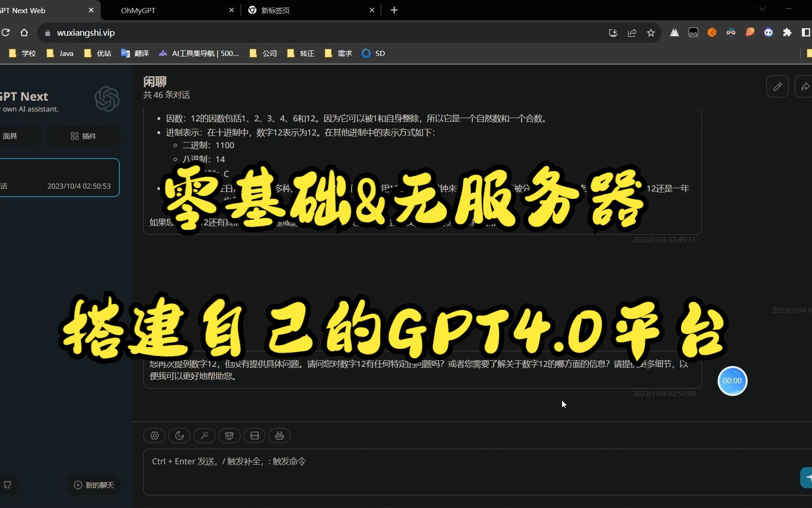This screenshot has height=508, width=812.
Task: Open the Java bookmark folder
Action: pyautogui.click(x=60, y=53)
